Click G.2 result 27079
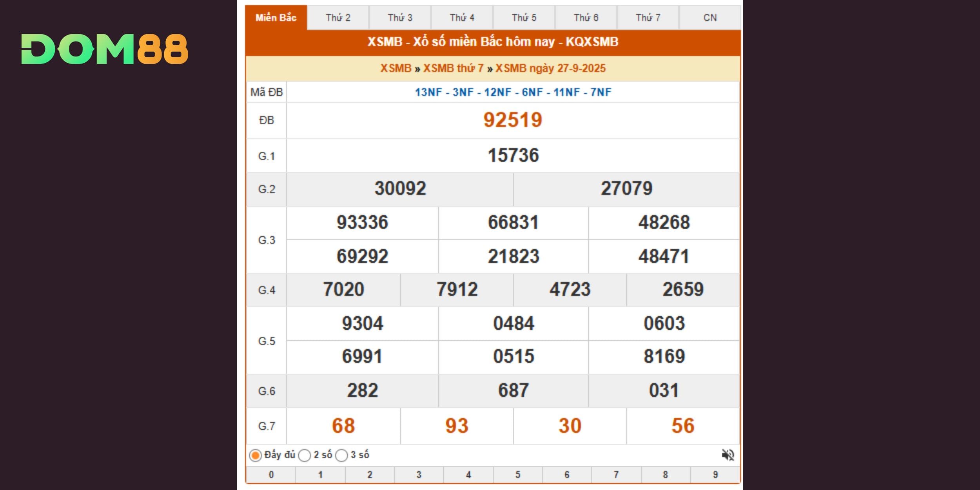This screenshot has width=980, height=490. pos(627,189)
